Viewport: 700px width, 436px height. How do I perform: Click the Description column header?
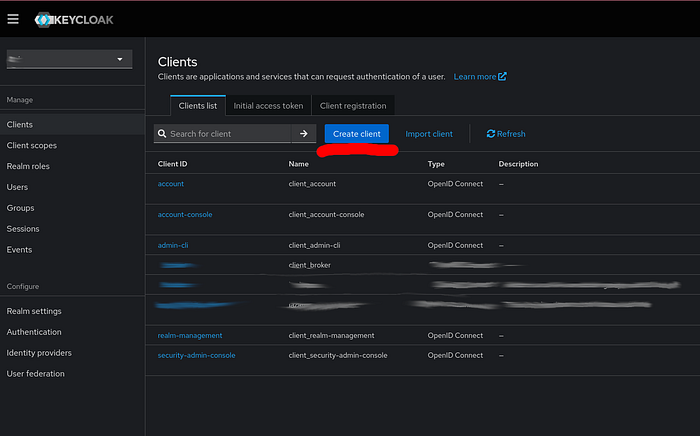518,164
